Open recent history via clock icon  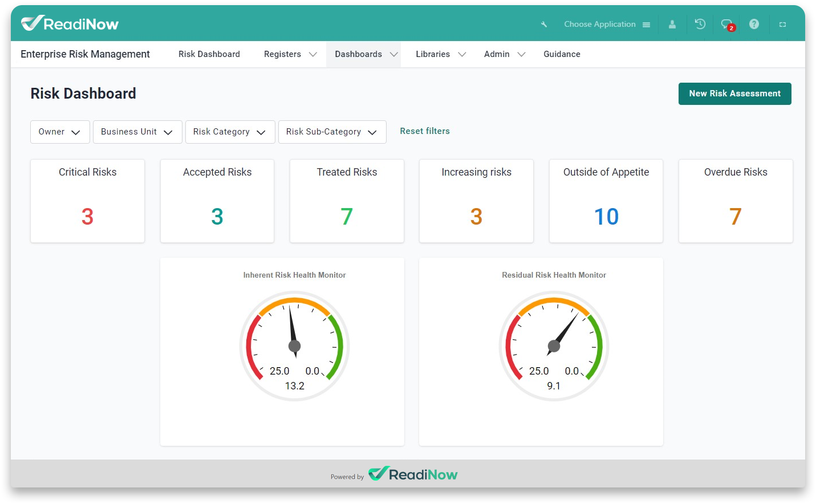click(700, 24)
